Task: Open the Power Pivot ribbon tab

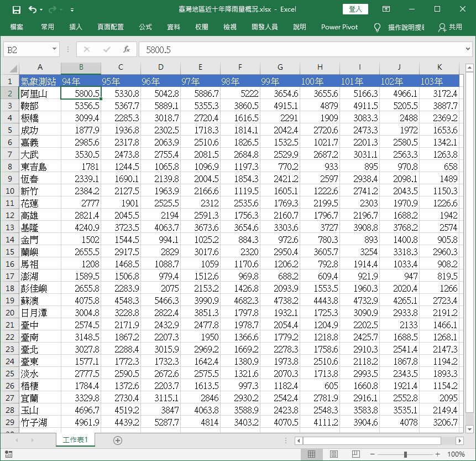Action: point(339,27)
